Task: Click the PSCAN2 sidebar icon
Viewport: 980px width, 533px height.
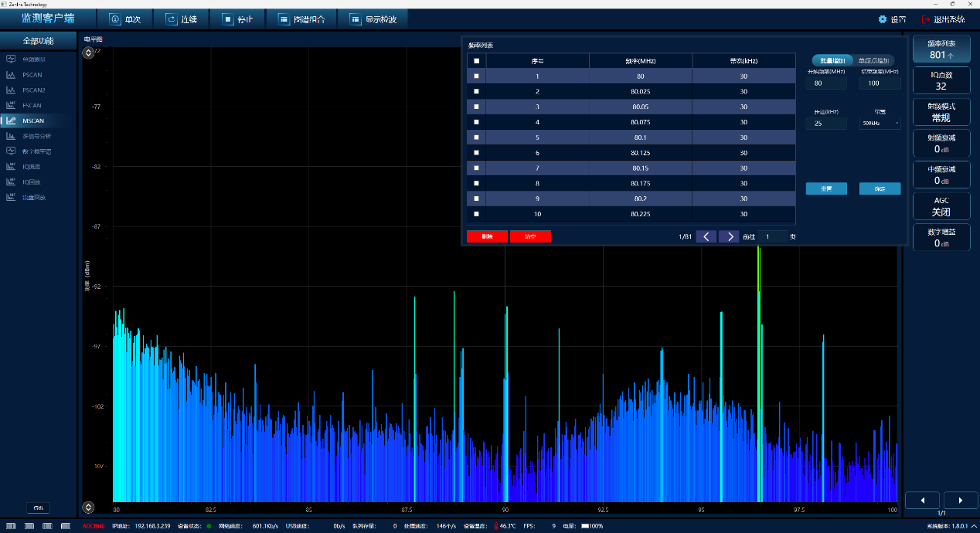Action: pyautogui.click(x=11, y=90)
